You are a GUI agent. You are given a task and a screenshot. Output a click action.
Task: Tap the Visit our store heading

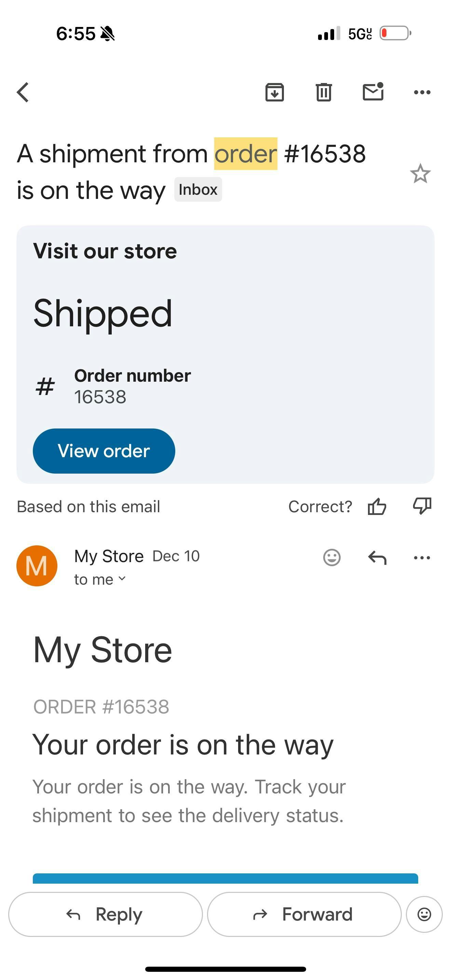pos(105,251)
